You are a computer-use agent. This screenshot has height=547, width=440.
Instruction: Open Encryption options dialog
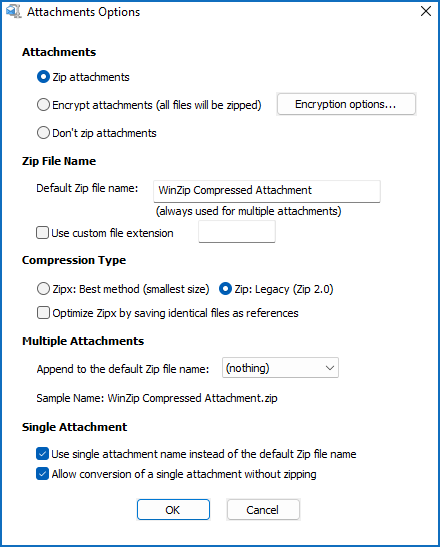click(346, 104)
